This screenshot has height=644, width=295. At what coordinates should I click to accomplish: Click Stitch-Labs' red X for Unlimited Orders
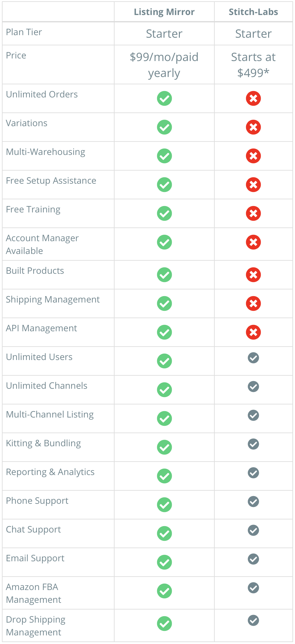pyautogui.click(x=253, y=98)
